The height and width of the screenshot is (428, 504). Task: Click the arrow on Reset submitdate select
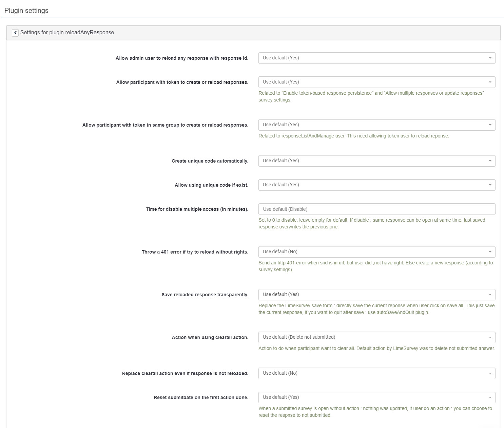coord(490,397)
